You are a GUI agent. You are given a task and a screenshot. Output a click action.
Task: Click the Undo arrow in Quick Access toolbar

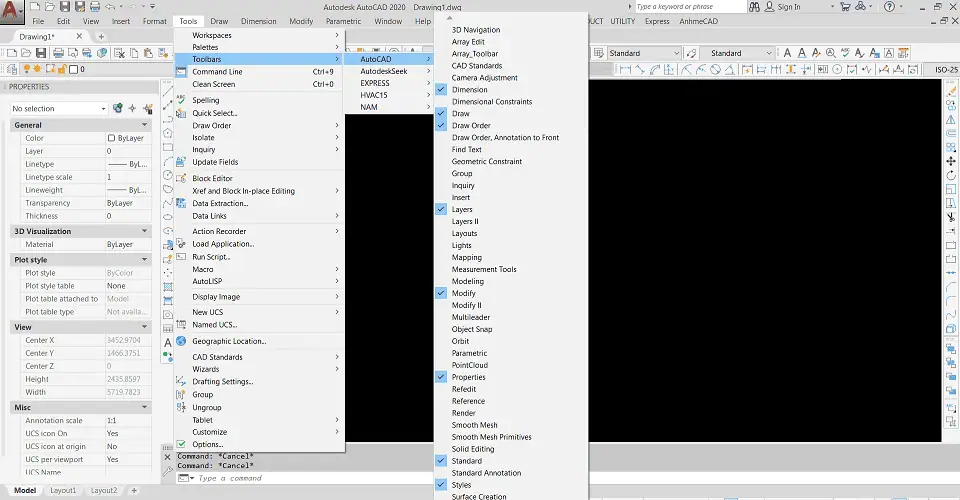pos(110,7)
